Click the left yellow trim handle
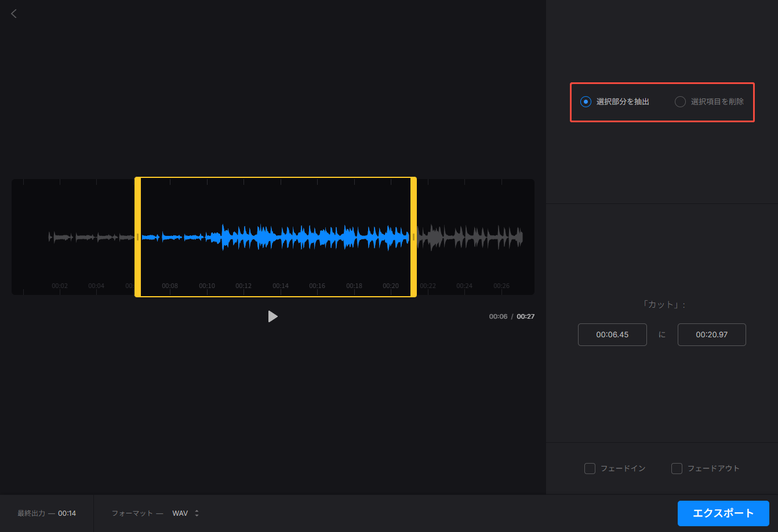This screenshot has height=532, width=778. point(138,237)
